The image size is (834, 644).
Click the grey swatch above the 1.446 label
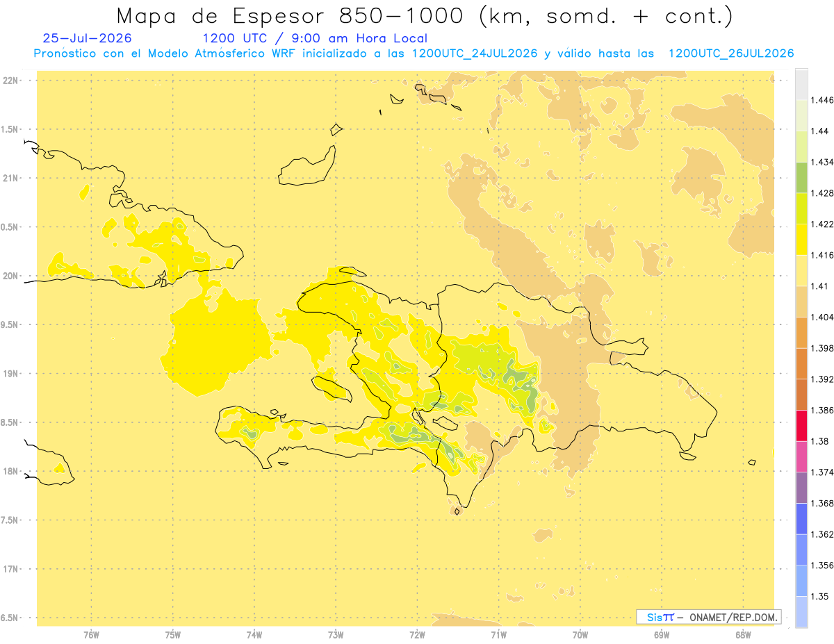click(x=801, y=84)
